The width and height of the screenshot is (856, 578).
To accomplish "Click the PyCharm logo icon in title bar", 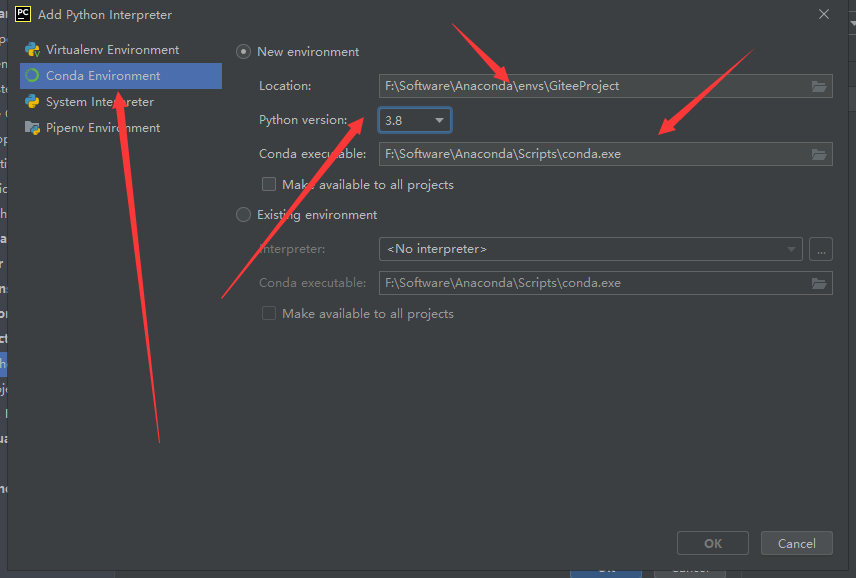I will (x=23, y=14).
